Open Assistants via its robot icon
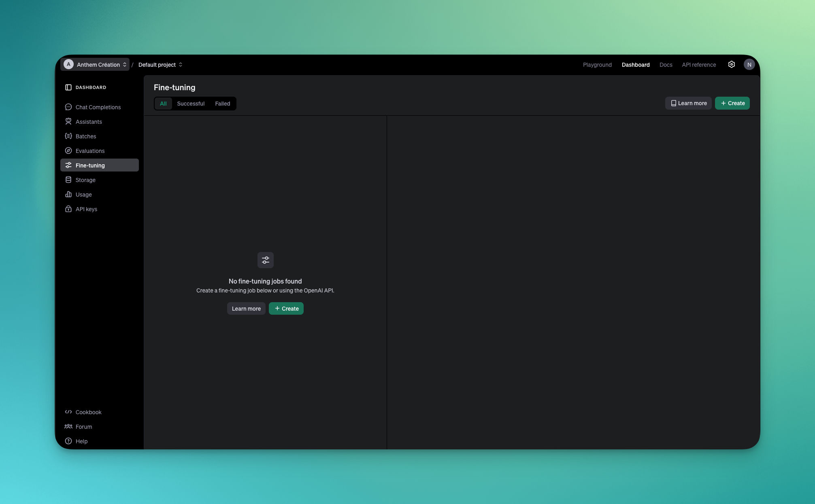 coord(68,122)
